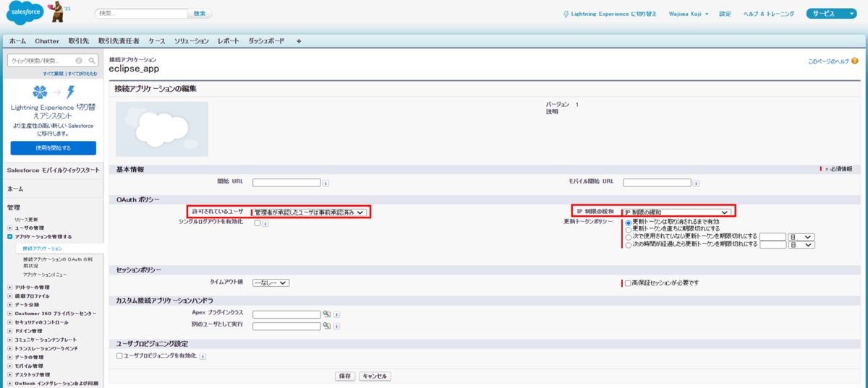Select 接続アプリケーションの OAuth の利用状況 item
The width and height of the screenshot is (868, 388).
pyautogui.click(x=59, y=262)
